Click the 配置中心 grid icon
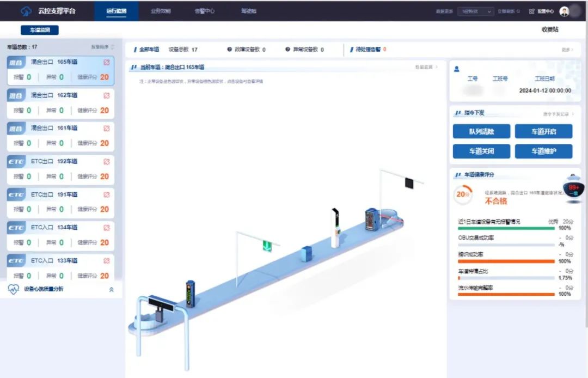Image resolution: width=588 pixels, height=378 pixels. [x=531, y=11]
